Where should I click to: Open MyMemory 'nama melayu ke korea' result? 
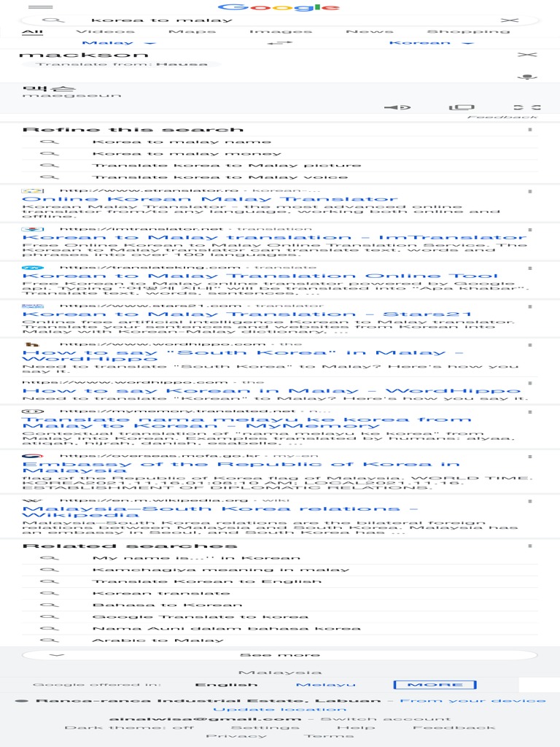[x=246, y=422]
